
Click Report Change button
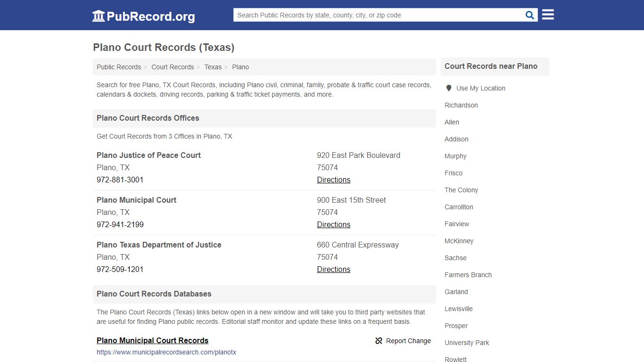403,341
